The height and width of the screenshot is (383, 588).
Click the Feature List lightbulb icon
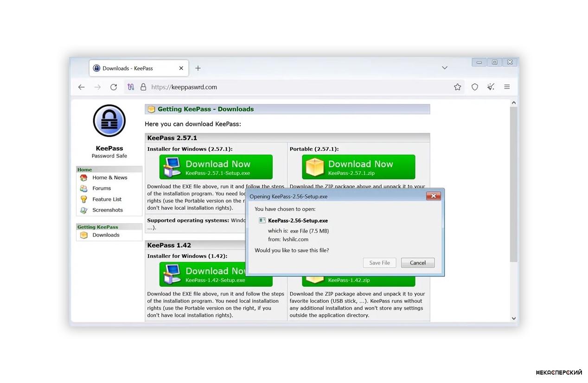click(x=83, y=199)
